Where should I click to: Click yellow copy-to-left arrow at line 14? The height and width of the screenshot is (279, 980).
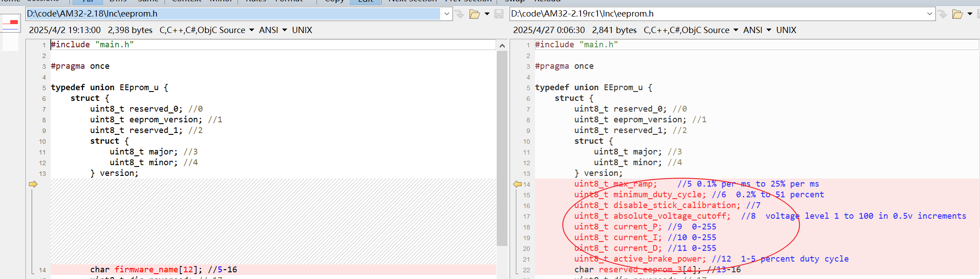point(517,184)
